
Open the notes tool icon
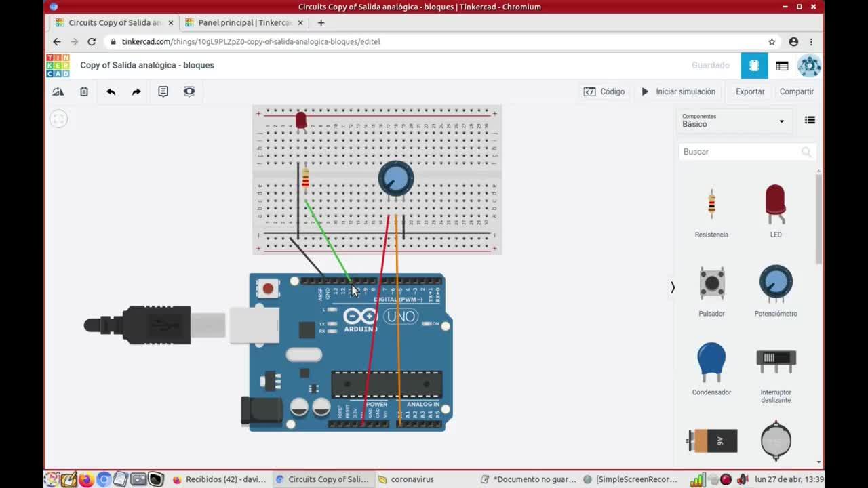[163, 91]
